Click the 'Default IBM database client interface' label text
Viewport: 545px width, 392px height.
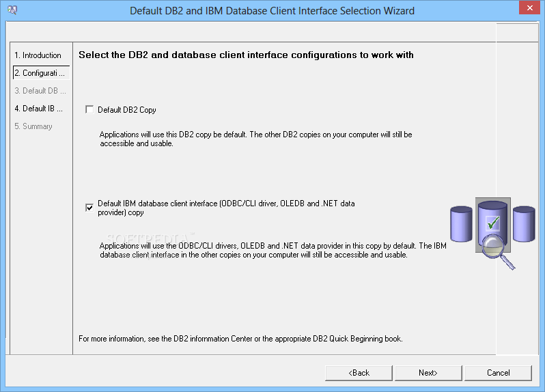point(226,208)
